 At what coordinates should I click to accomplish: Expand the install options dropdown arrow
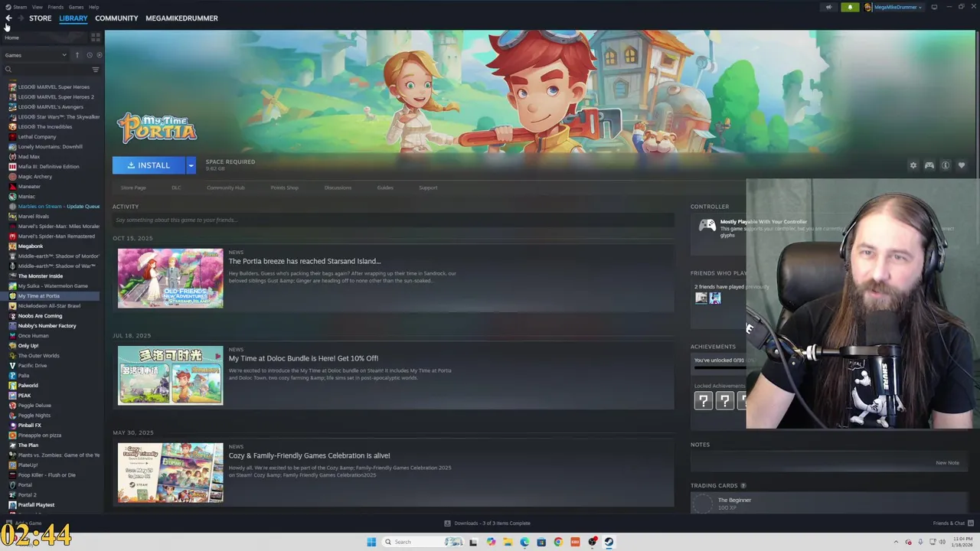[191, 165]
